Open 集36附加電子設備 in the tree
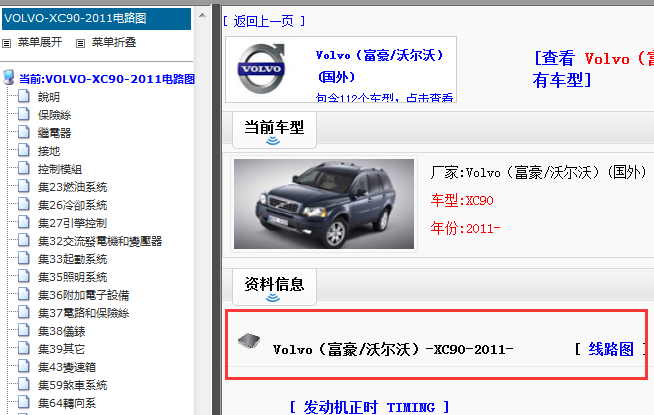654x415 pixels. tap(83, 295)
